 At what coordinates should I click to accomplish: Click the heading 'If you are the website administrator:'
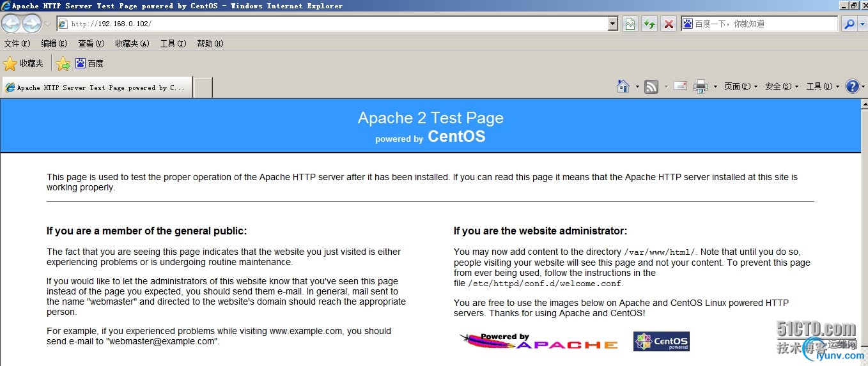click(541, 231)
